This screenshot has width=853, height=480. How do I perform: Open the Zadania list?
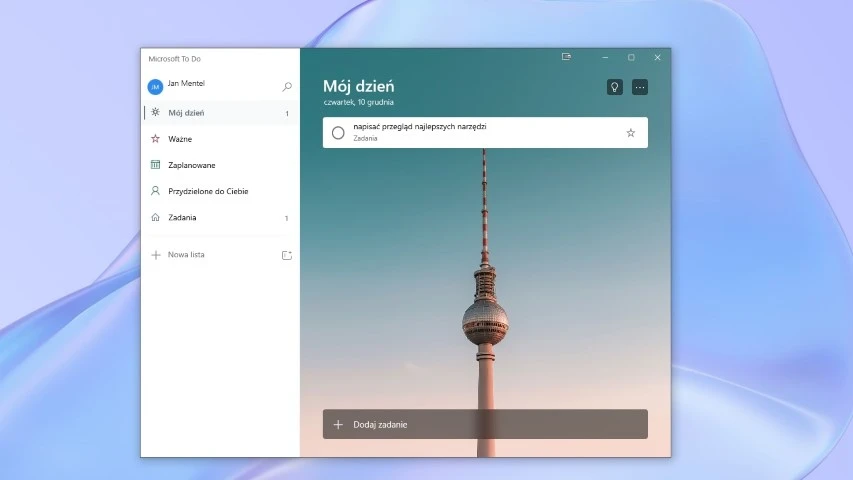coord(182,217)
